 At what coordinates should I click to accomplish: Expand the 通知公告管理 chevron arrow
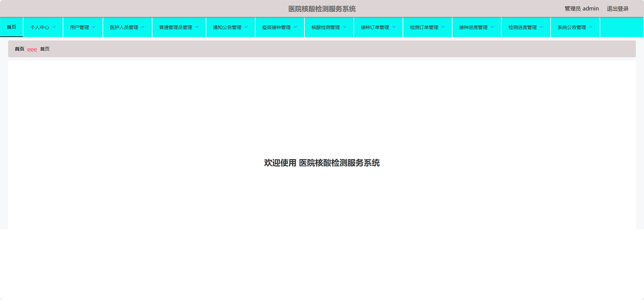(x=246, y=27)
